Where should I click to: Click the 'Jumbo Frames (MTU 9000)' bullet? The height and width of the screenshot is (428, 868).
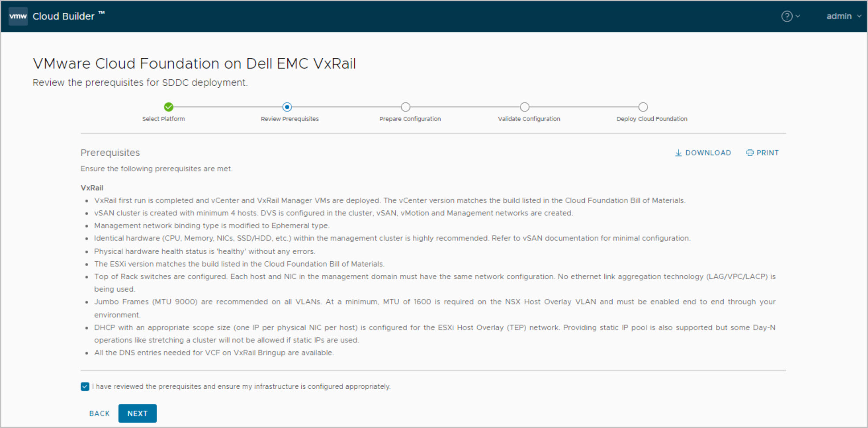[435, 308]
